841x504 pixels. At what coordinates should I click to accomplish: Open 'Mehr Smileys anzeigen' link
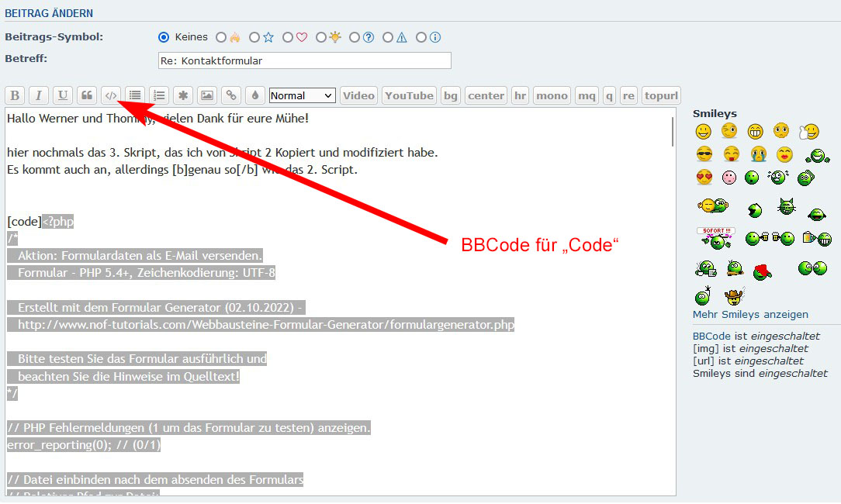pos(750,315)
